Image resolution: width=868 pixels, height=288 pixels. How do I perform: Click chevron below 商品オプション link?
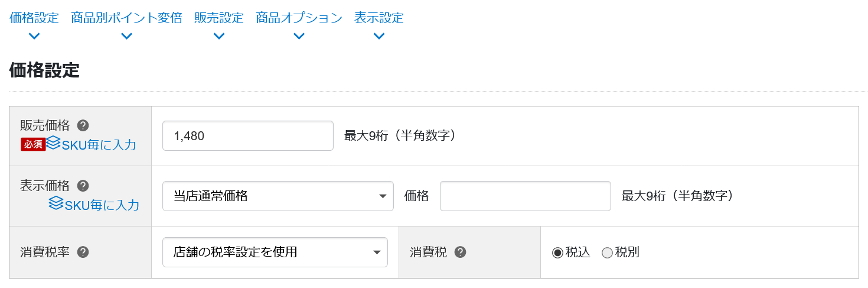point(299,36)
